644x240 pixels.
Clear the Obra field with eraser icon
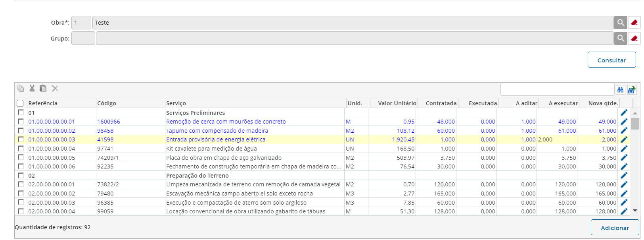tap(634, 23)
